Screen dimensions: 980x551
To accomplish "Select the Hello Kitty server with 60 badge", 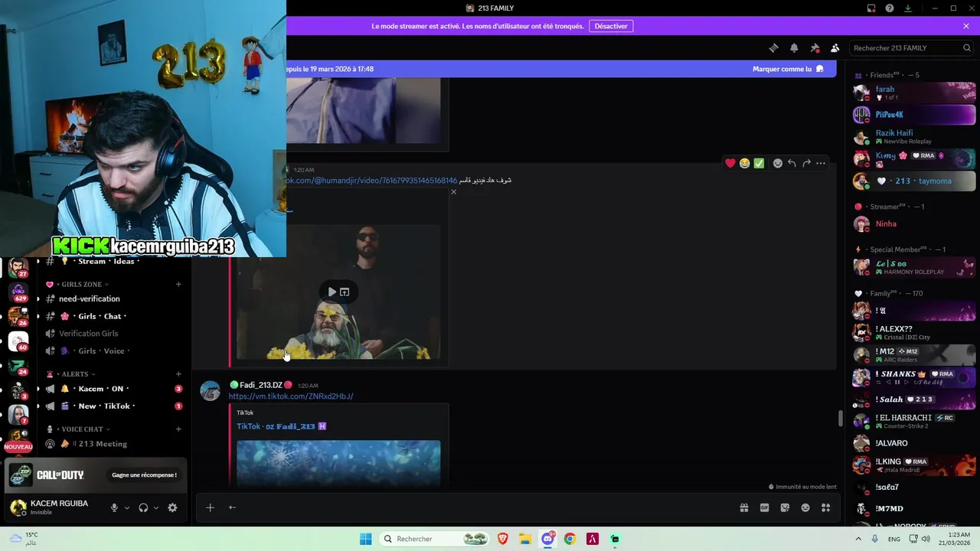I will click(18, 341).
